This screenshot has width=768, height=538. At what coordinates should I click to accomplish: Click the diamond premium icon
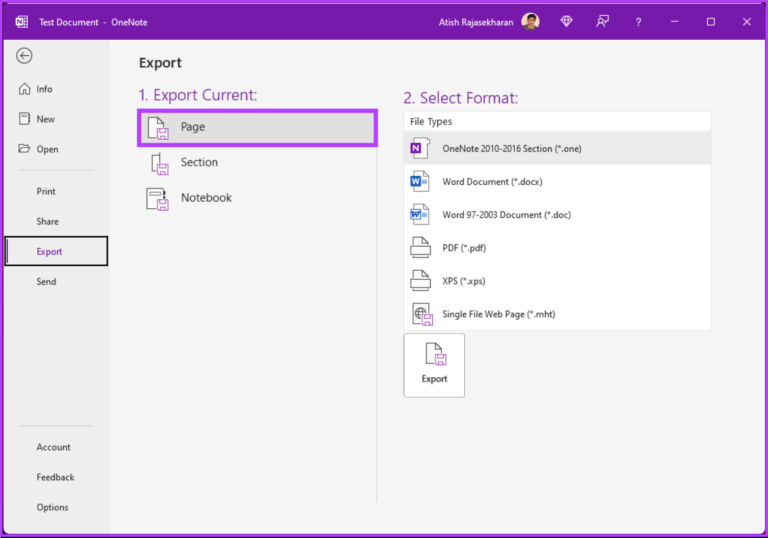(567, 22)
